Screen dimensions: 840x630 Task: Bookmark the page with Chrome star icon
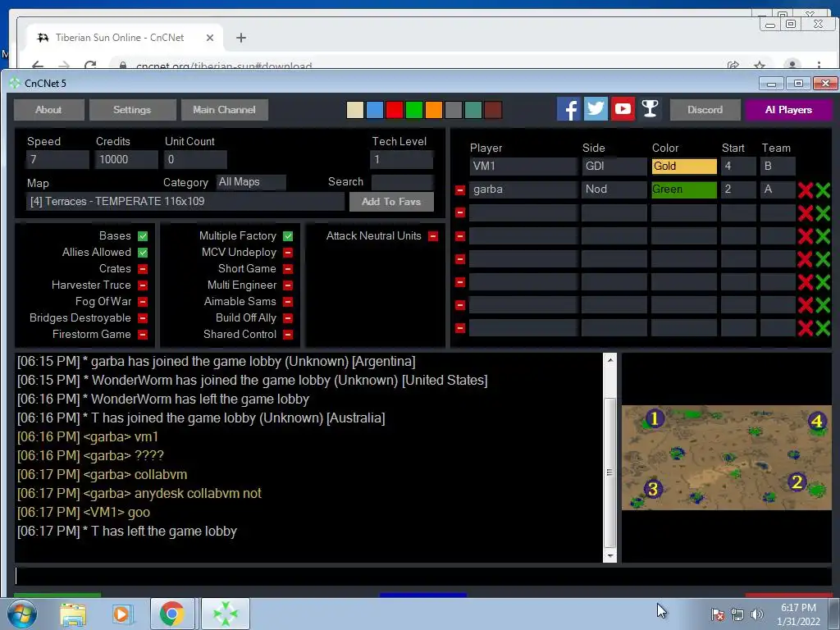pos(760,66)
